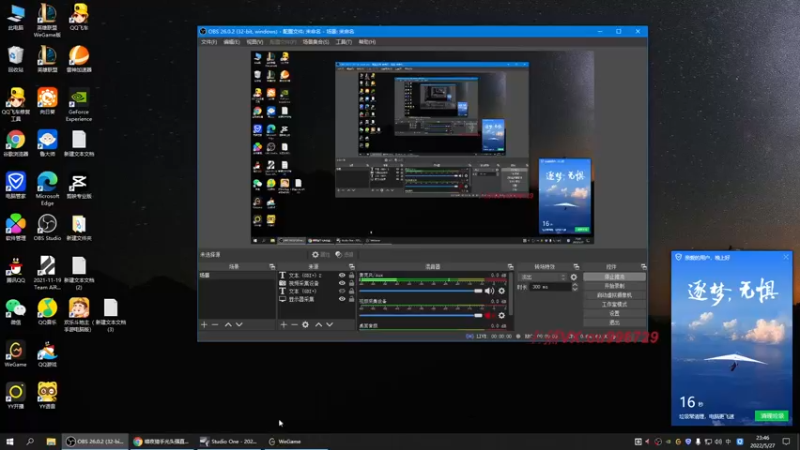The width and height of the screenshot is (800, 450).
Task: Click the 工作室模式 button
Action: tap(614, 304)
